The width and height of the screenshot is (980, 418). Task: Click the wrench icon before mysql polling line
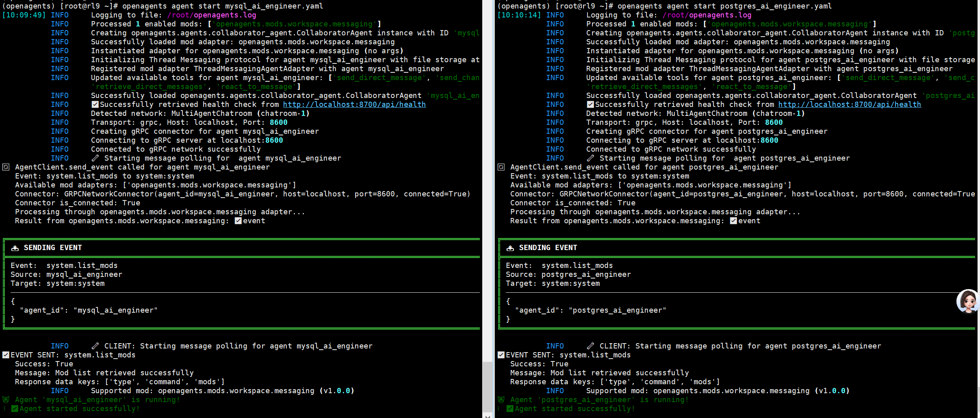95,158
